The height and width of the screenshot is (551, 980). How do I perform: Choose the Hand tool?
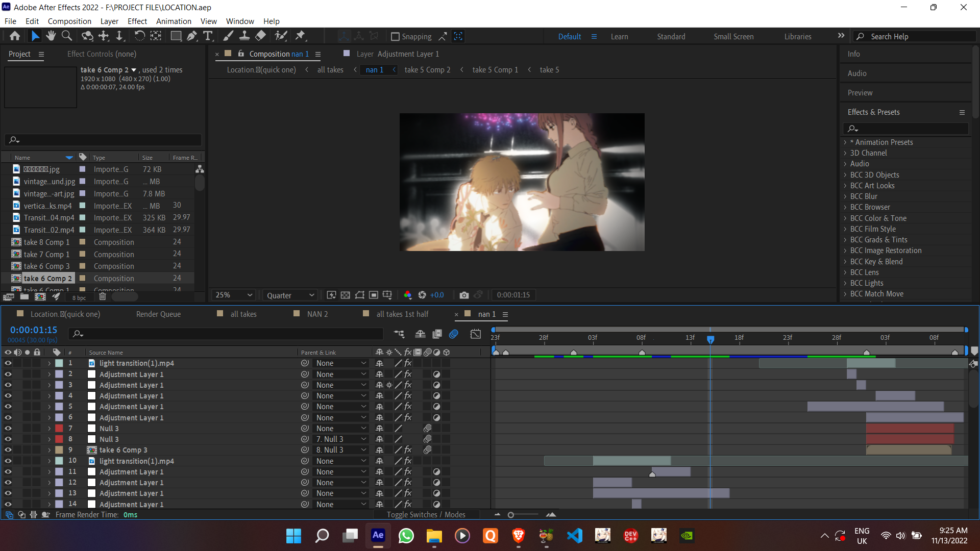click(x=51, y=36)
